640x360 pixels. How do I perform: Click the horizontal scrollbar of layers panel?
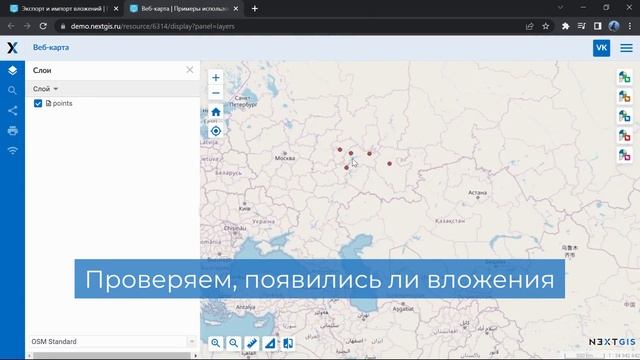pyautogui.click(x=111, y=356)
